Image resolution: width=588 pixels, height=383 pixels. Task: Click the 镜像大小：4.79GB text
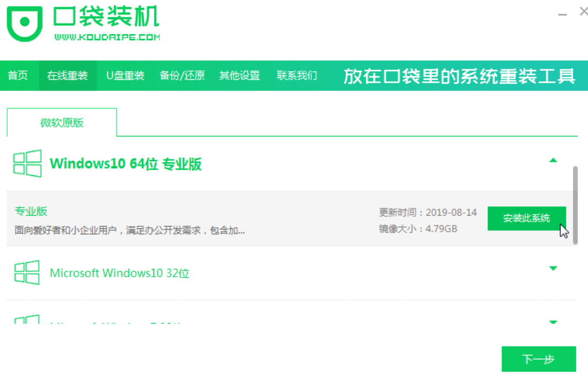418,229
